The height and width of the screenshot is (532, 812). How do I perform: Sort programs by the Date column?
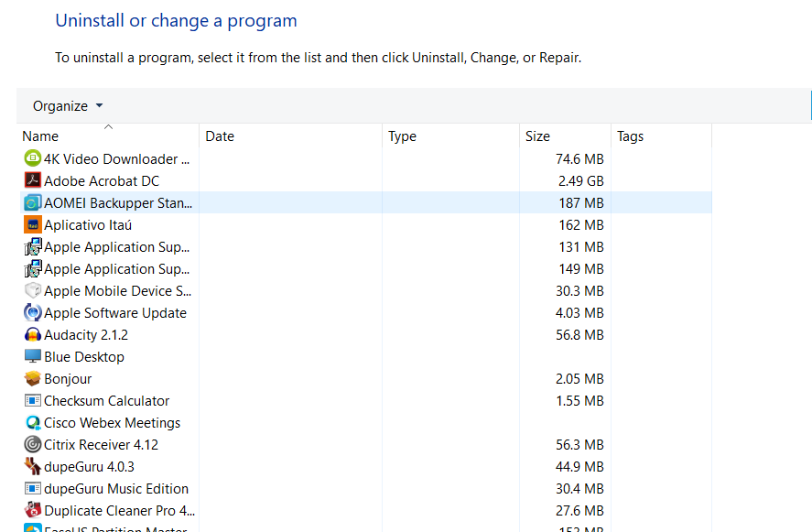(x=290, y=136)
